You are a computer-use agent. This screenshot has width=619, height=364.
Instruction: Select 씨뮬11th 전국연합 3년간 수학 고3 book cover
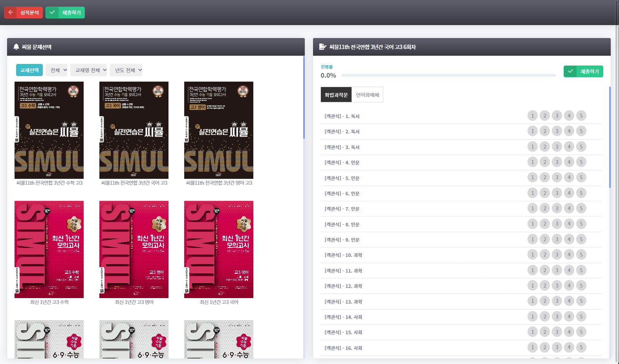coord(49,130)
